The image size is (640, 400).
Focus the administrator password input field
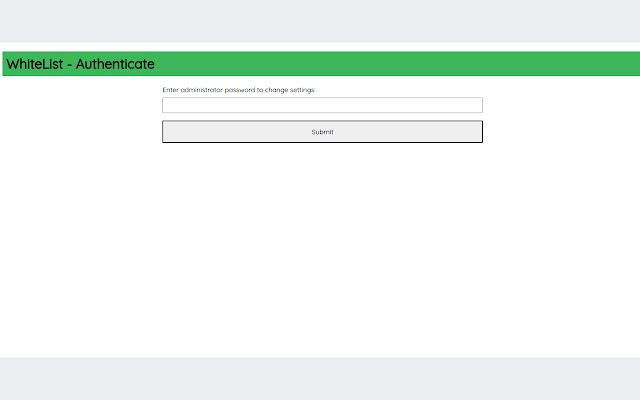pyautogui.click(x=322, y=105)
